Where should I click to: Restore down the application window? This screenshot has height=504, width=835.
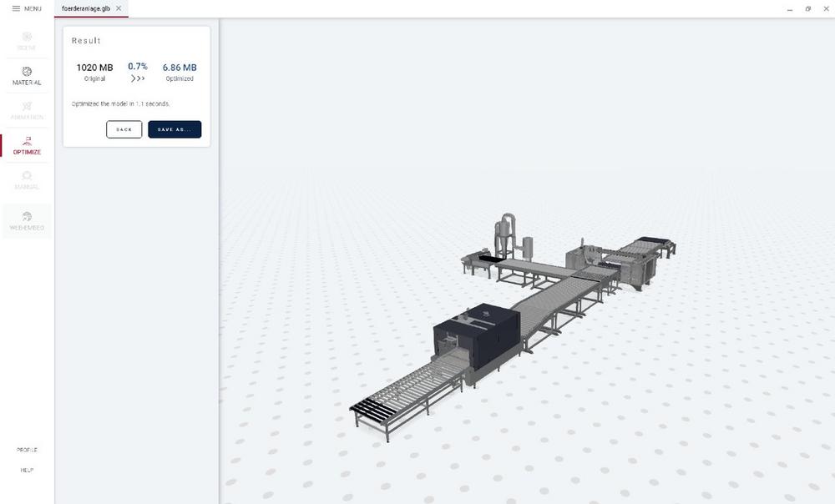[x=807, y=9]
